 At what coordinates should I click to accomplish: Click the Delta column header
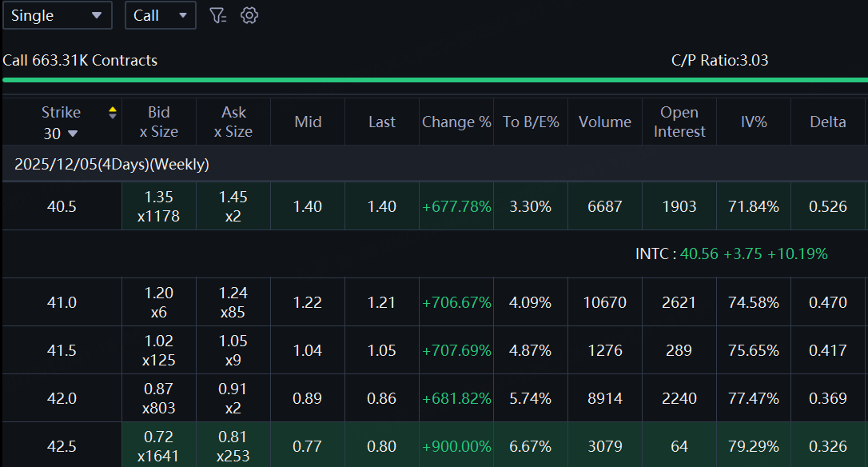coord(827,122)
